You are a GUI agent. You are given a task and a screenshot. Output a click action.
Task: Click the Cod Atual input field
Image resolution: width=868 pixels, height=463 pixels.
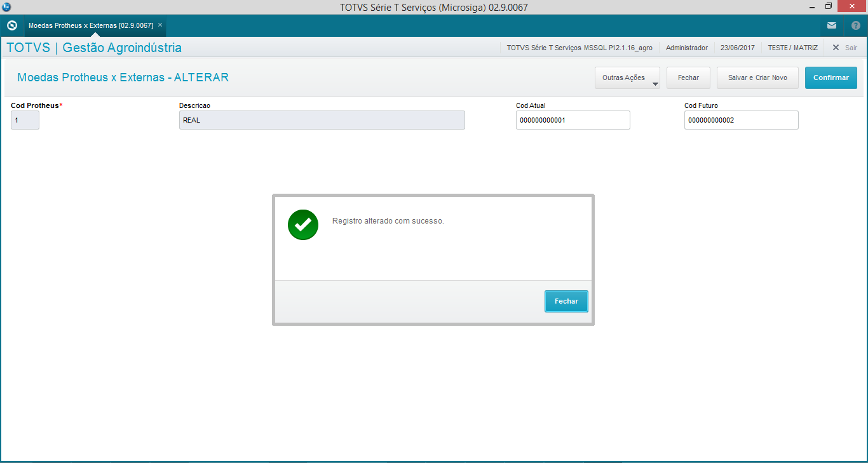pyautogui.click(x=573, y=120)
